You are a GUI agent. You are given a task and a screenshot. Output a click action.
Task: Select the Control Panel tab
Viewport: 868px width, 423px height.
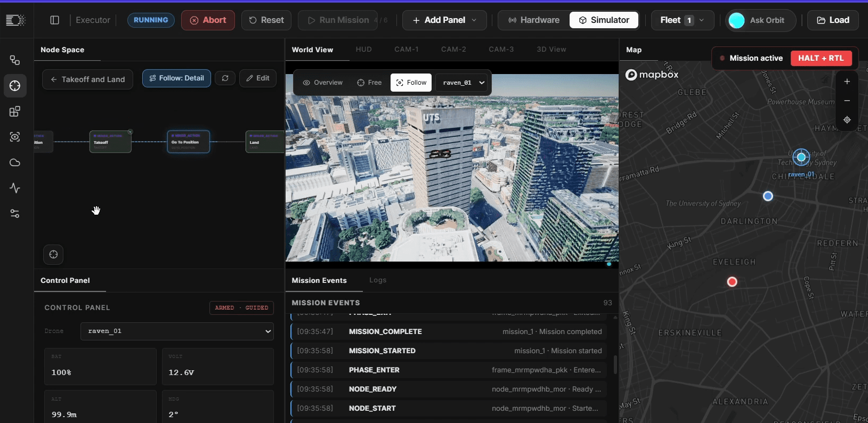point(65,281)
